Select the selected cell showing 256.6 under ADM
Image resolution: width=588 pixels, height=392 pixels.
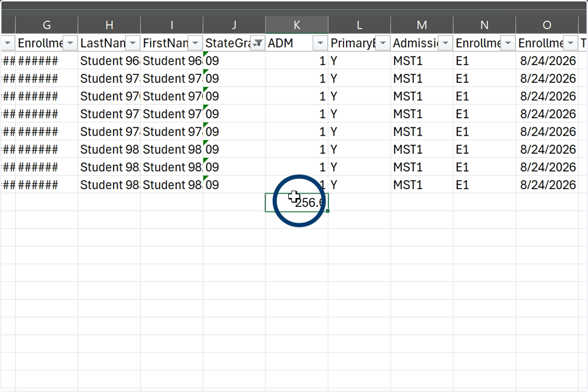[297, 202]
